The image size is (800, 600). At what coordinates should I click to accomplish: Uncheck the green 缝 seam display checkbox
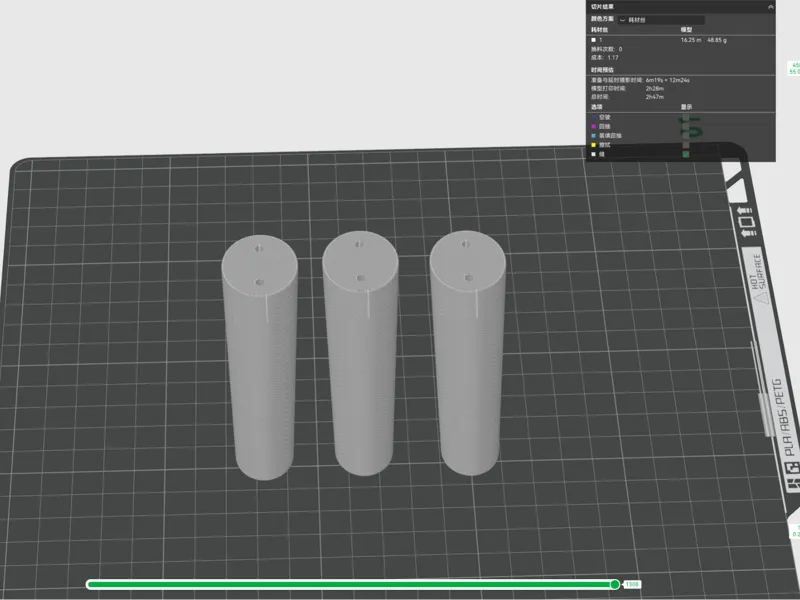[x=686, y=154]
